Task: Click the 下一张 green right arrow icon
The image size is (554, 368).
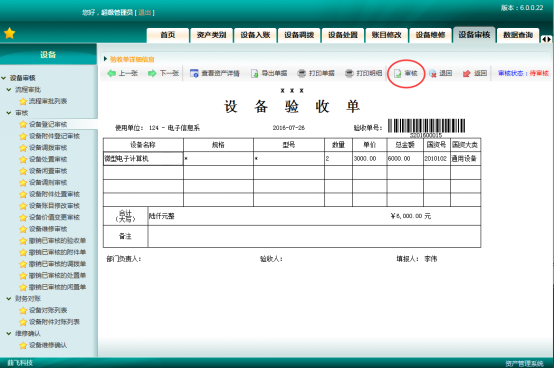Action: 152,73
